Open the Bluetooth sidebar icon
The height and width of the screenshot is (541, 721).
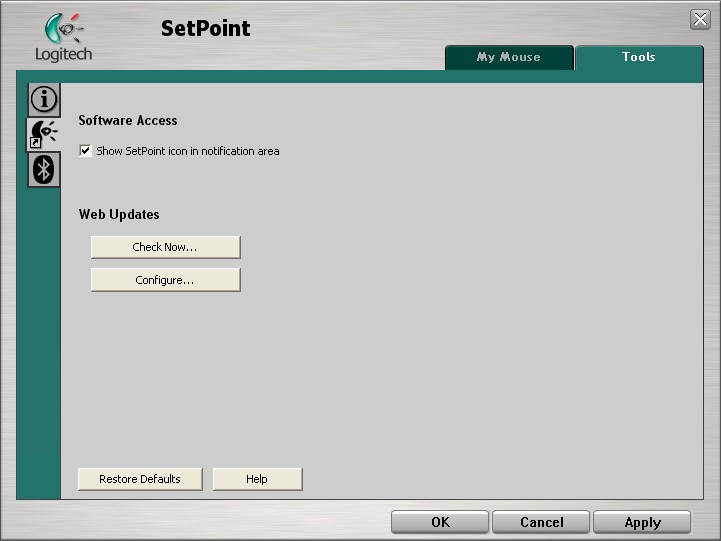coord(44,170)
